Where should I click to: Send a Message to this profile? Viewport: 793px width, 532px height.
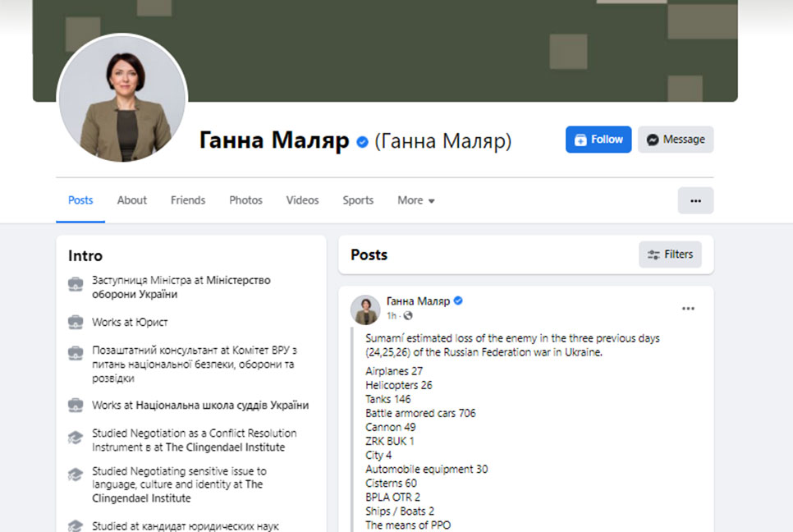click(676, 140)
